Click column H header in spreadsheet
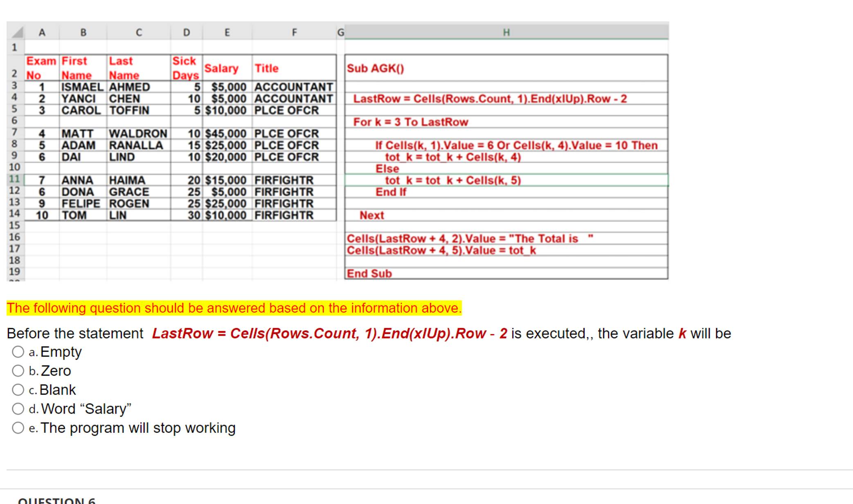 pyautogui.click(x=506, y=32)
